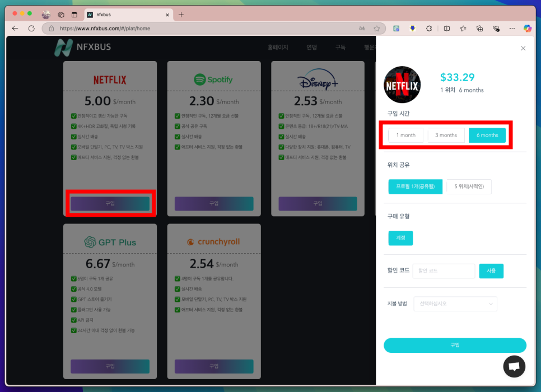Image resolution: width=541 pixels, height=392 pixels.
Task: Click the GPT Plus card purchase button
Action: 110,366
